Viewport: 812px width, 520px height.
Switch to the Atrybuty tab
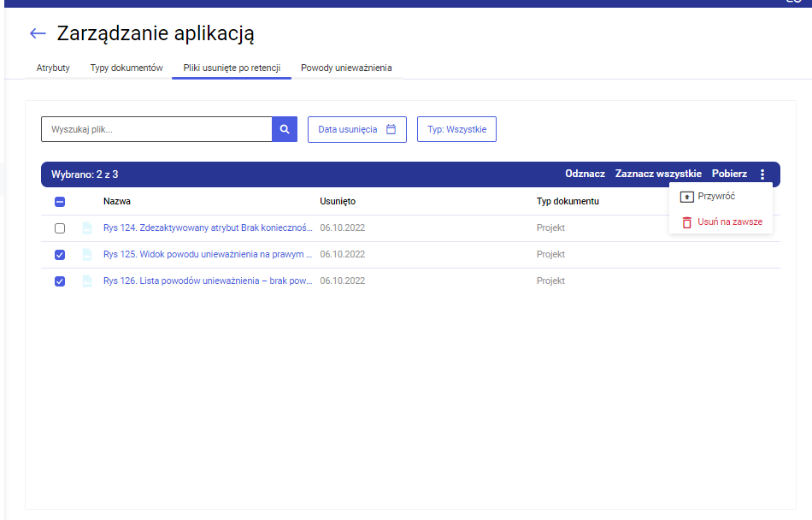[x=53, y=68]
